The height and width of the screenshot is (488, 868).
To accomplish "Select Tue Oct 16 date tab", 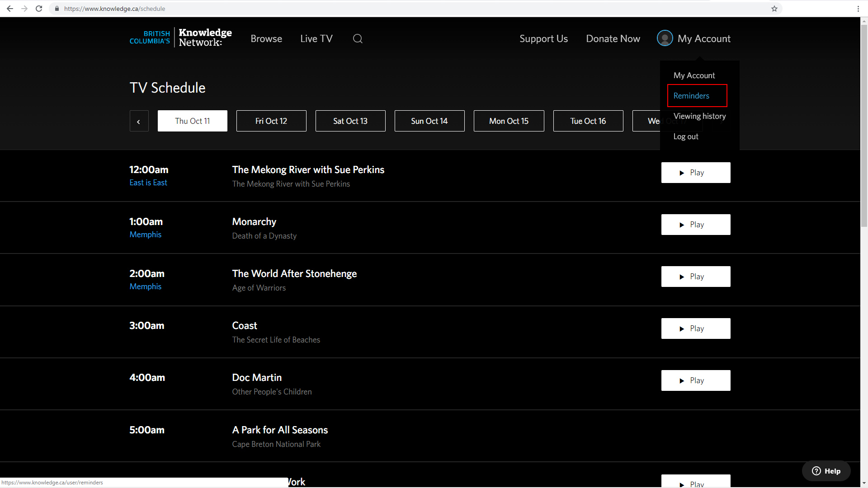I will coord(588,121).
